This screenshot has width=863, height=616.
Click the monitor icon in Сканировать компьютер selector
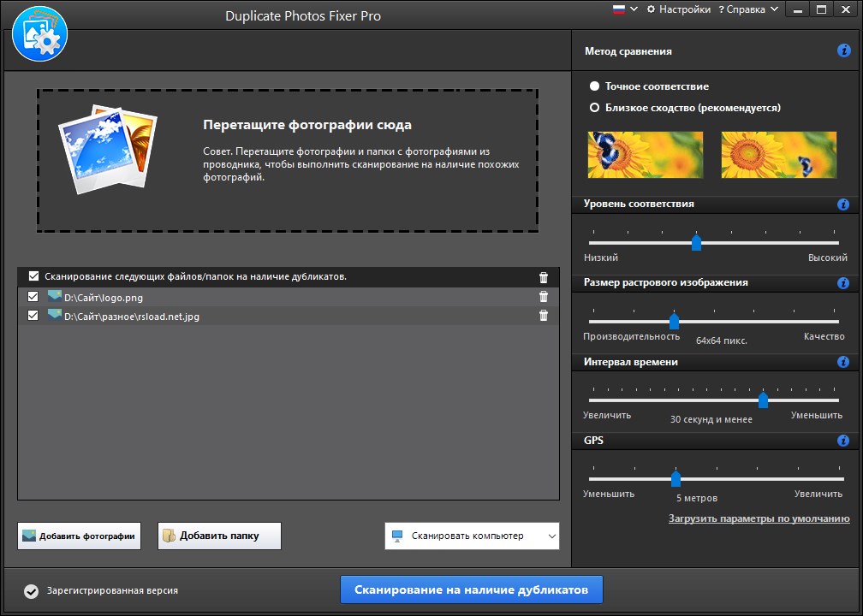pos(396,536)
